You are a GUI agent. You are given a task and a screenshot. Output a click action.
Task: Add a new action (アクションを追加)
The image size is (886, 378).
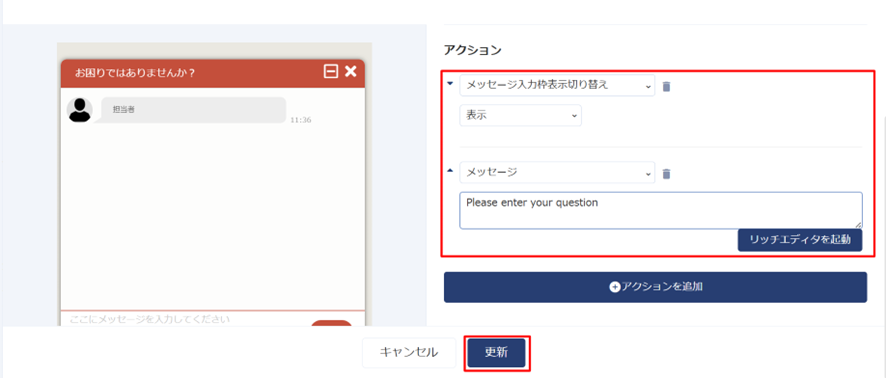(655, 287)
